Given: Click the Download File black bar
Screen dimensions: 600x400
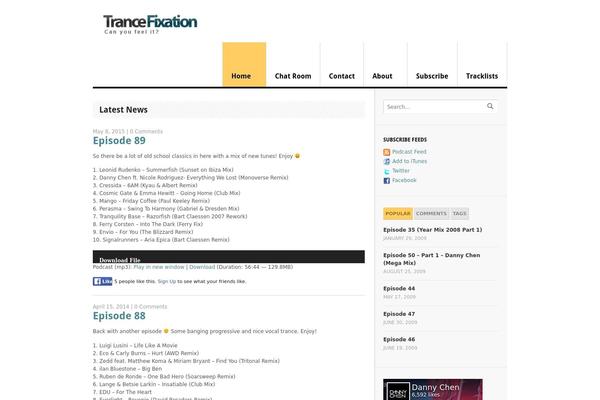Looking at the screenshot, I should tap(228, 256).
